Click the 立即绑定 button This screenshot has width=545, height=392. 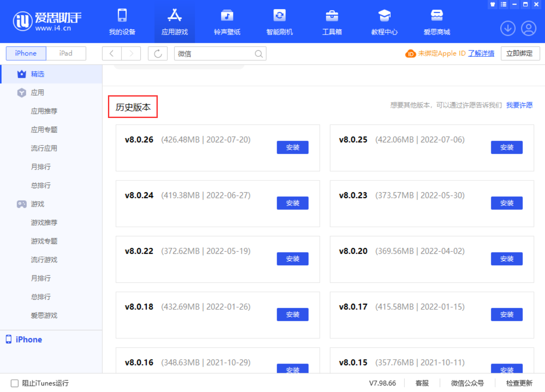click(520, 53)
